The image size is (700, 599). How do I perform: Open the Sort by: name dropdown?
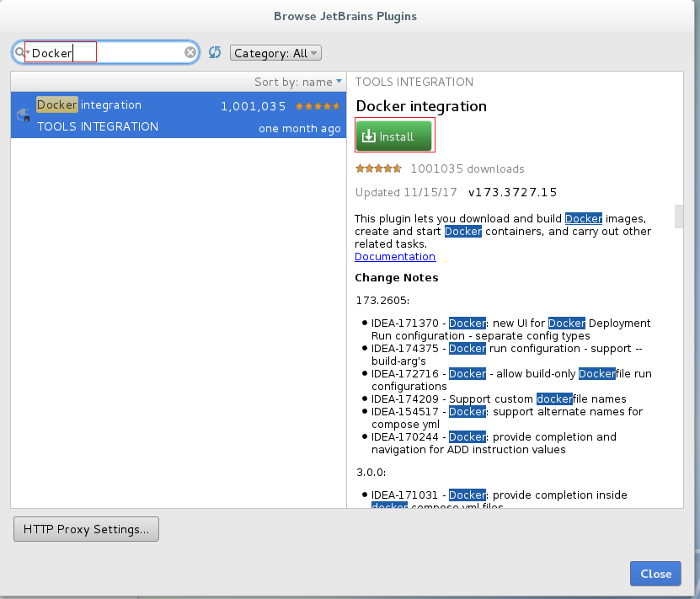297,82
